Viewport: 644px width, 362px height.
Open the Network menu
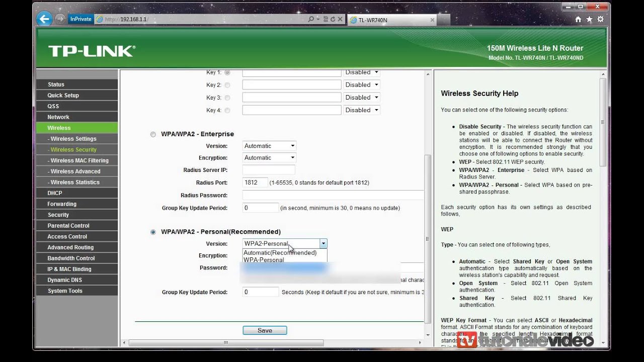click(x=77, y=117)
